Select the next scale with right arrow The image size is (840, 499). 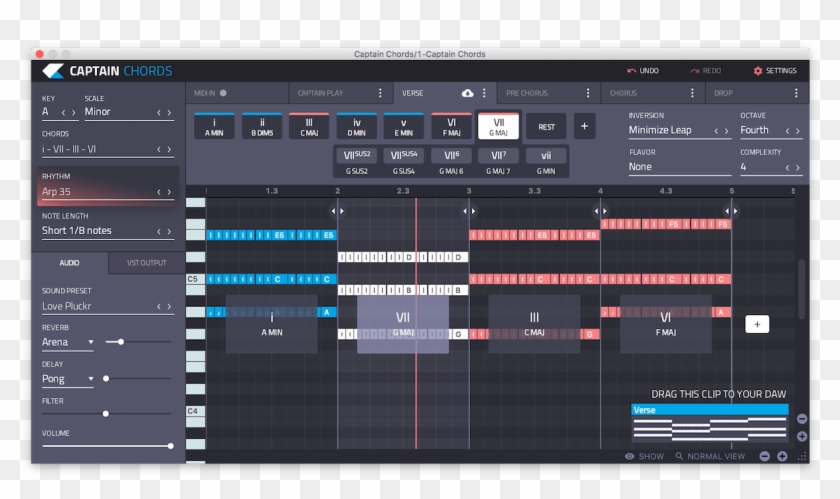pyautogui.click(x=169, y=113)
